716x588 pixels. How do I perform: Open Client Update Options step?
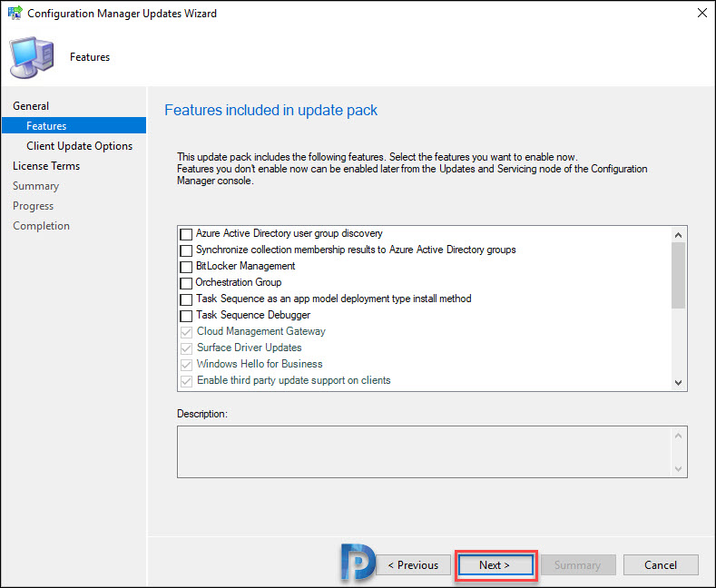point(79,146)
